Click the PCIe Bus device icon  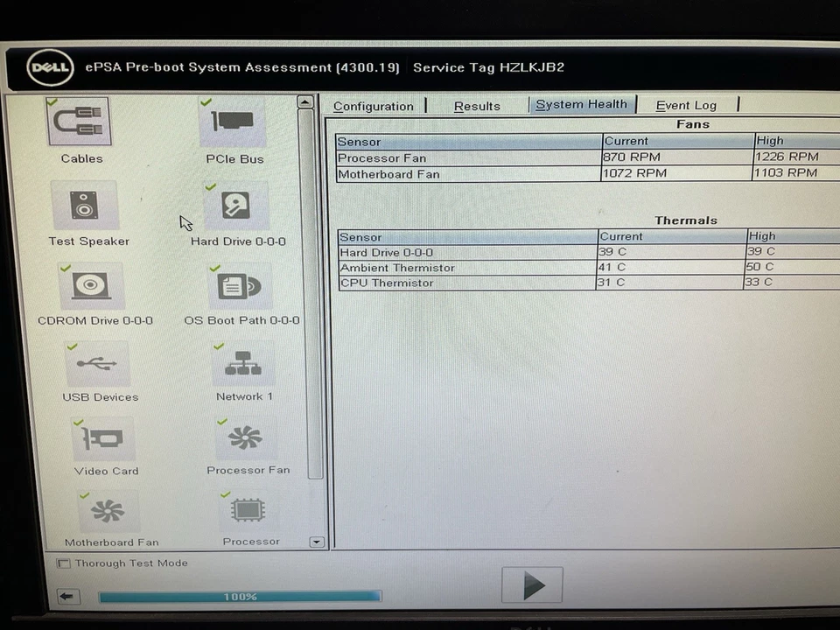click(x=233, y=122)
